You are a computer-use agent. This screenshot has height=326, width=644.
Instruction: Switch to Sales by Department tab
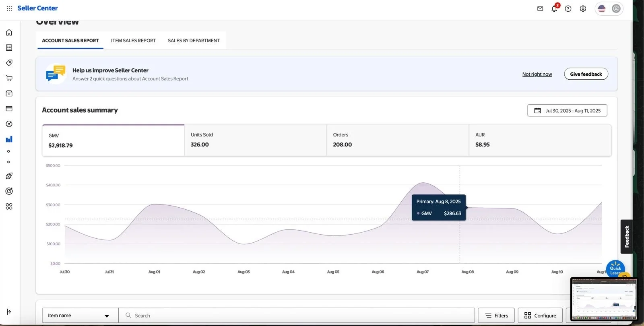tap(194, 41)
